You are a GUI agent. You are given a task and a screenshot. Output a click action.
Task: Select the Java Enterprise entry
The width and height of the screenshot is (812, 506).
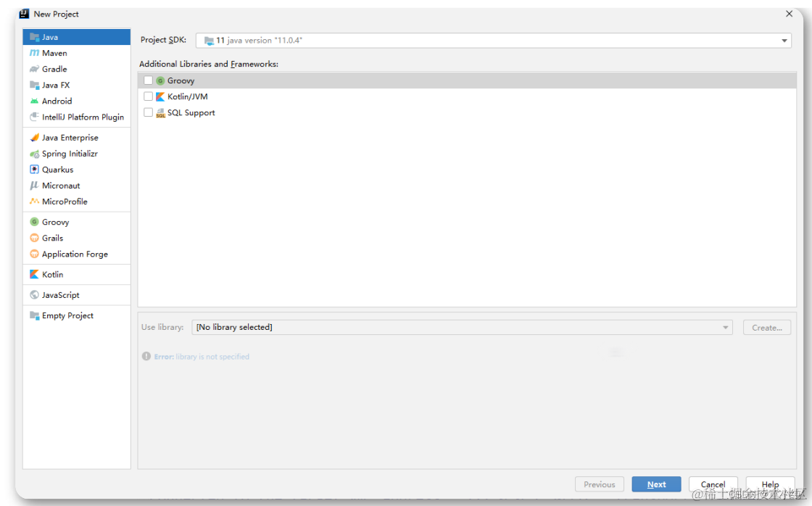(70, 137)
